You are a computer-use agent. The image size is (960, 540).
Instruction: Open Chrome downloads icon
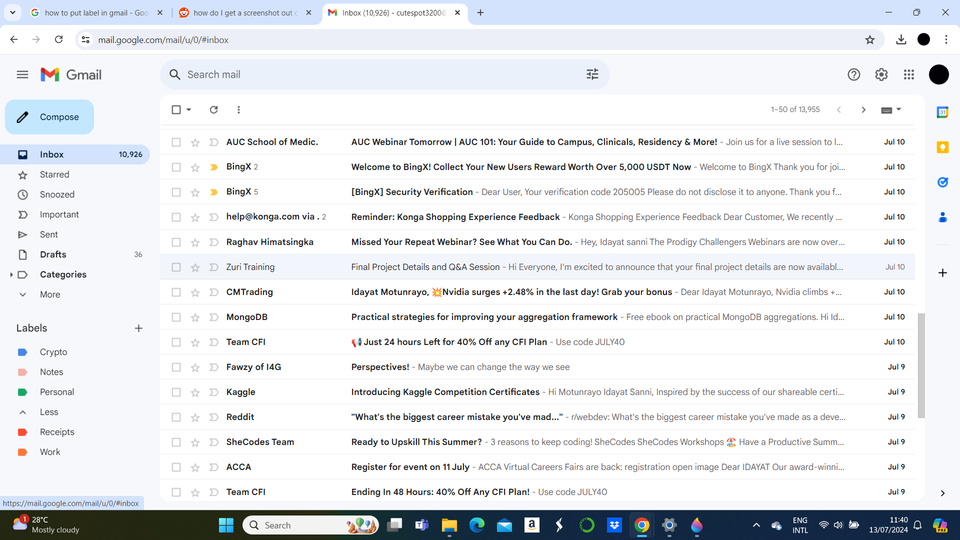[901, 40]
